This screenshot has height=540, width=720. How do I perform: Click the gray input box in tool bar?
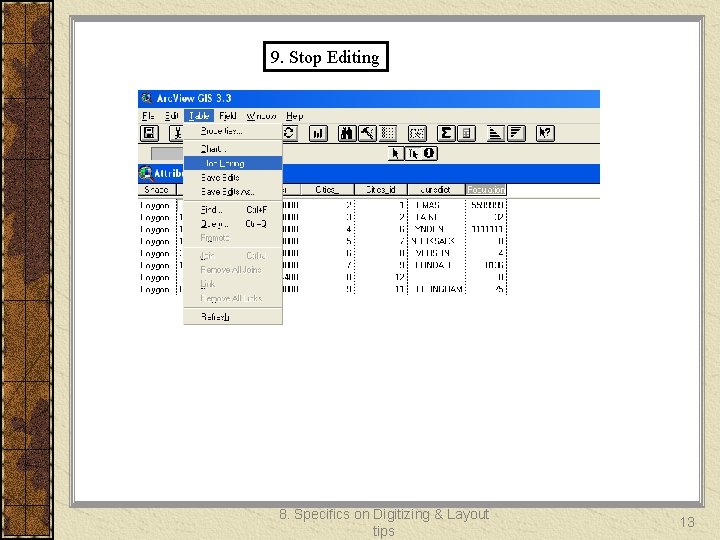[167, 153]
